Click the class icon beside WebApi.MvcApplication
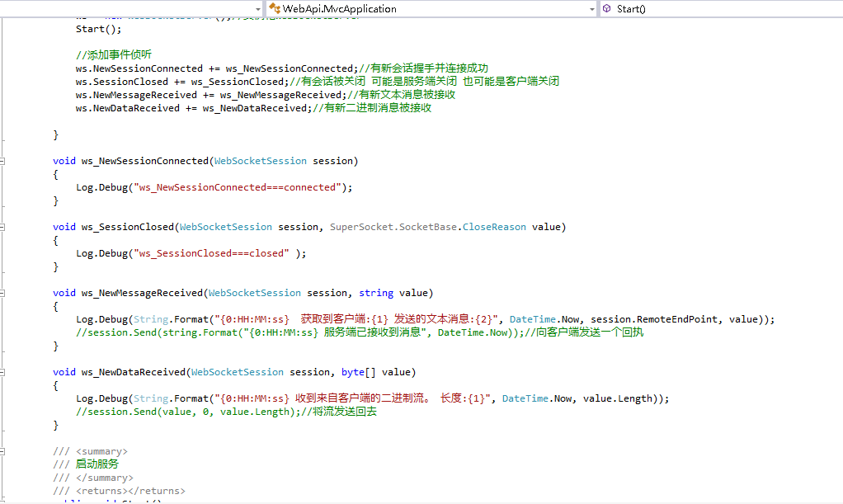 [275, 8]
